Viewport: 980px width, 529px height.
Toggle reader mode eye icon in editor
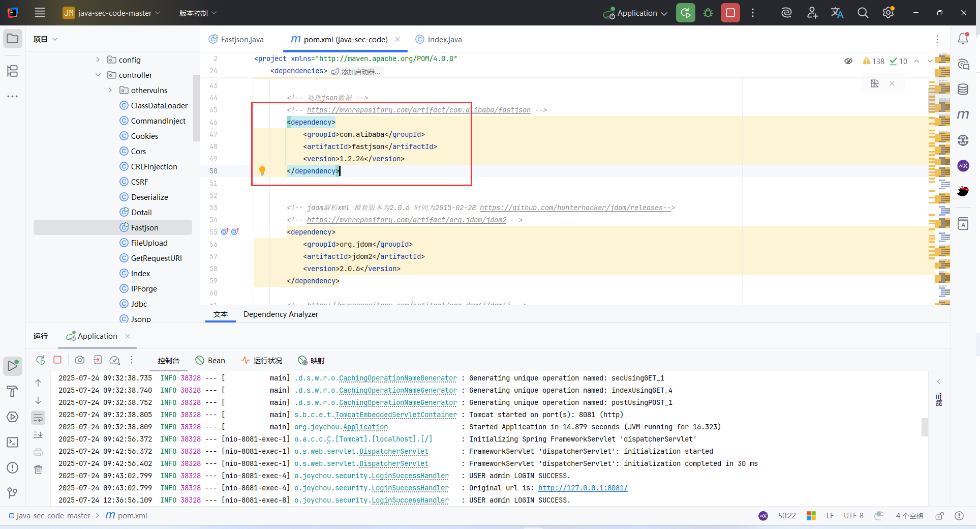tap(848, 61)
